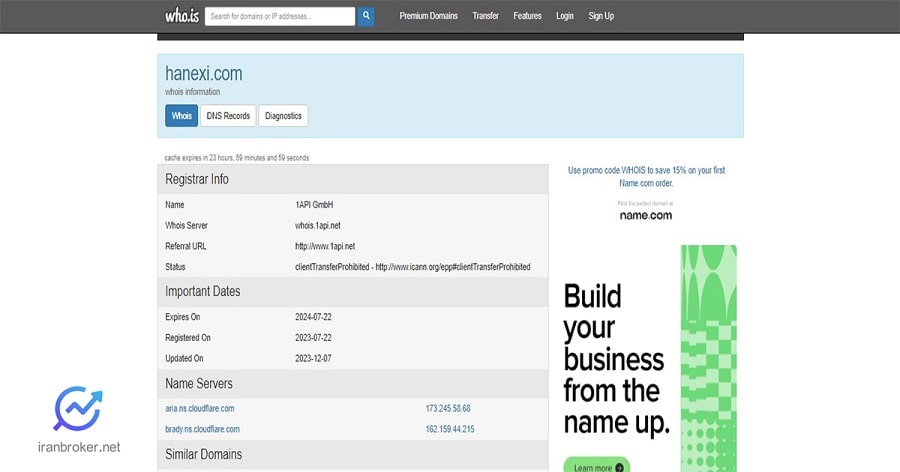Select updated date 2023-12-07
This screenshot has width=900, height=472.
tap(313, 358)
